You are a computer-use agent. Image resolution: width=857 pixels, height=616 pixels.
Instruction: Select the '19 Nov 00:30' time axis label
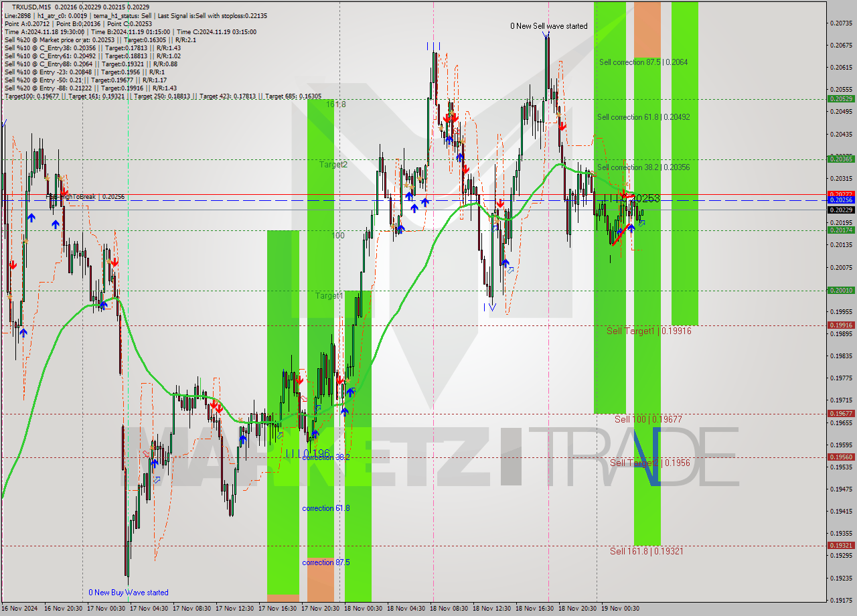[x=619, y=609]
